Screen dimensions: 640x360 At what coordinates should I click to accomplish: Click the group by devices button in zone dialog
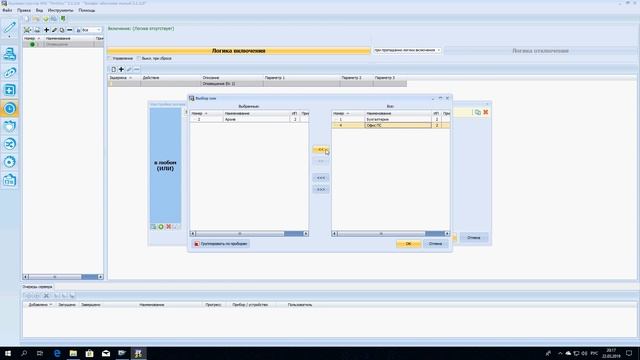pyautogui.click(x=220, y=244)
